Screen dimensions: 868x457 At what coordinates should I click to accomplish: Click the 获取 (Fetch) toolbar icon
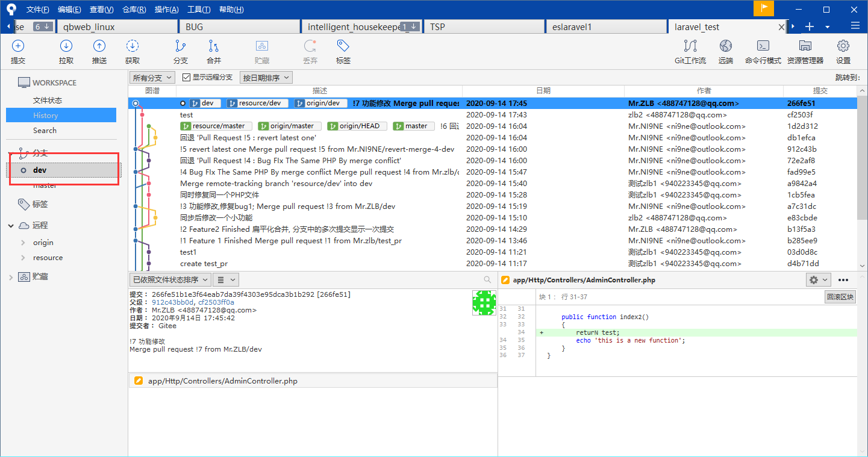click(x=133, y=46)
